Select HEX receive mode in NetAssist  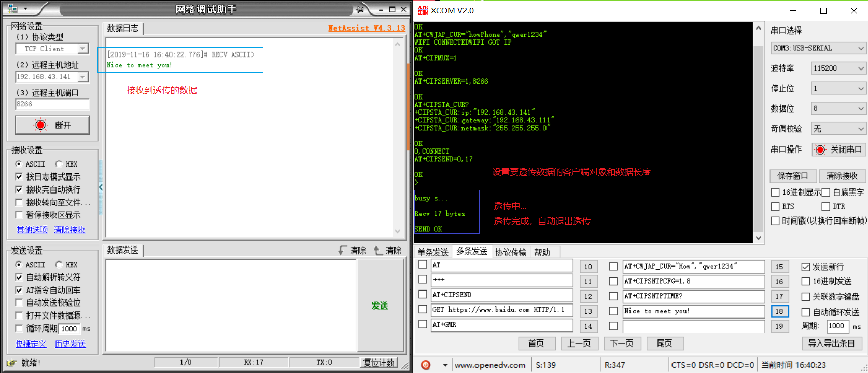59,164
